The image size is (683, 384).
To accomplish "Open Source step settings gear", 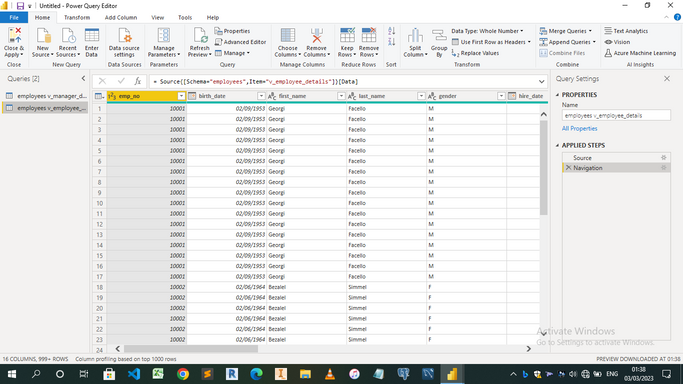I will [x=663, y=158].
